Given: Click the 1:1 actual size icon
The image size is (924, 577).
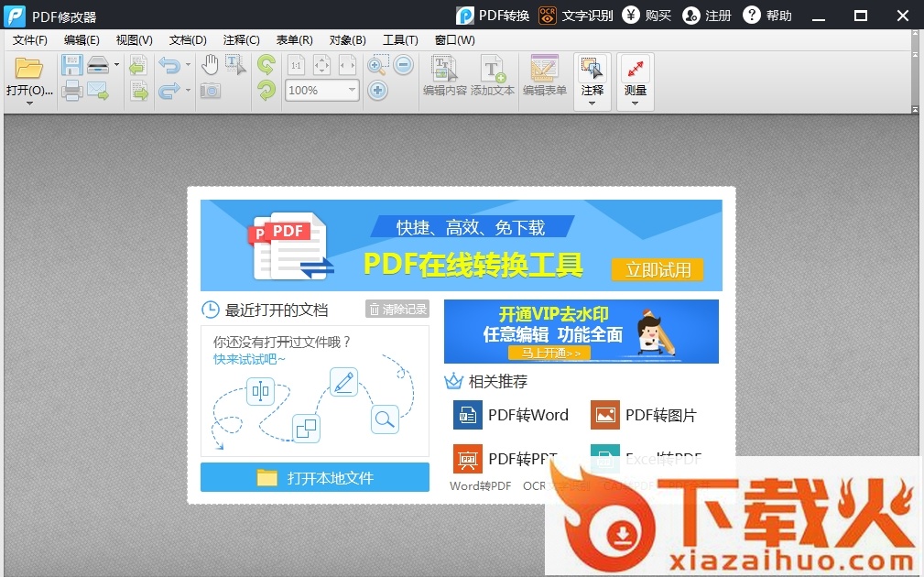Looking at the screenshot, I should [x=296, y=65].
